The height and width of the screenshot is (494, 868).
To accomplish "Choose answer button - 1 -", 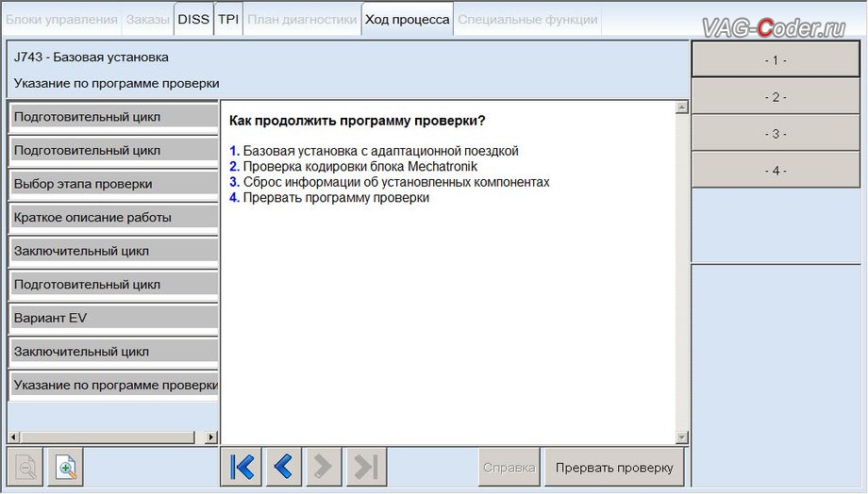I will click(x=775, y=59).
